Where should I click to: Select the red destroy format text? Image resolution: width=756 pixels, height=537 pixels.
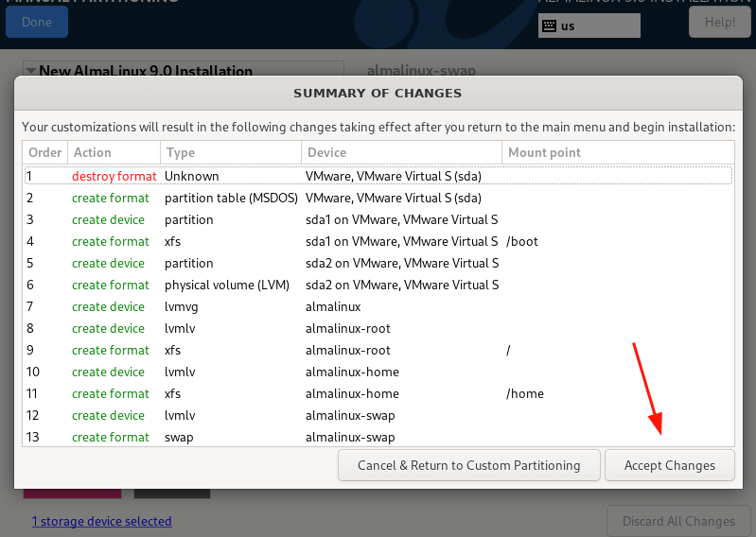pos(114,176)
